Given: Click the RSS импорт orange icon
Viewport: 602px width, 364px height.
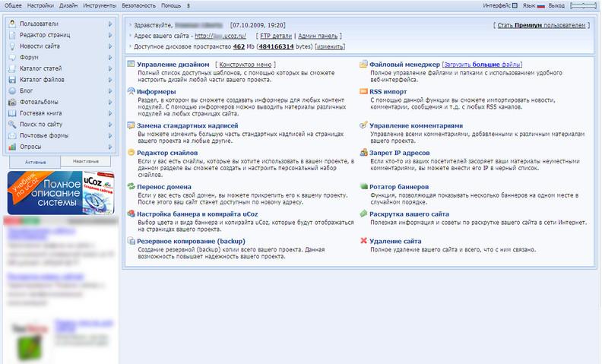Looking at the screenshot, I should 363,91.
